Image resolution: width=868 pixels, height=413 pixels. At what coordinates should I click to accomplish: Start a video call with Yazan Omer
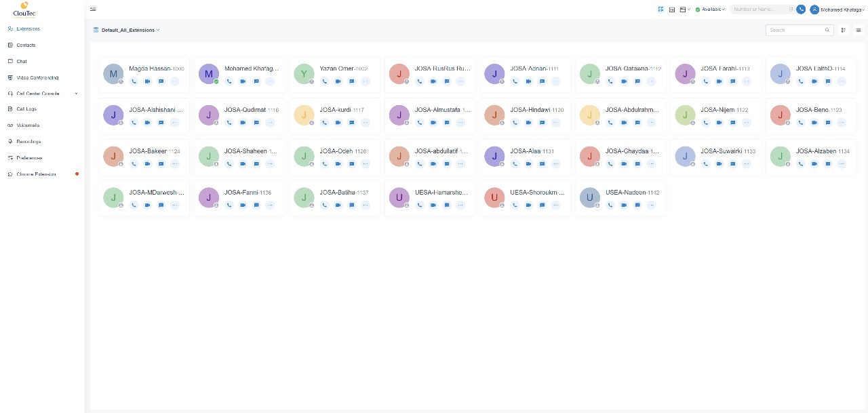338,81
